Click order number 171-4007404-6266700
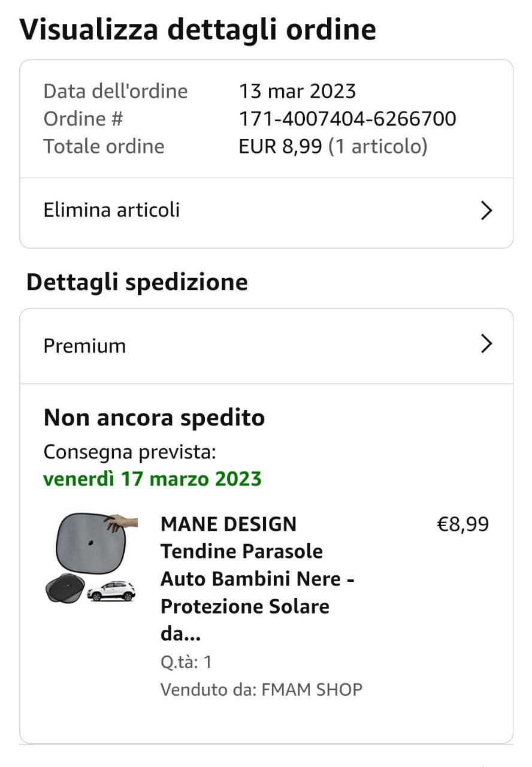 coord(347,119)
